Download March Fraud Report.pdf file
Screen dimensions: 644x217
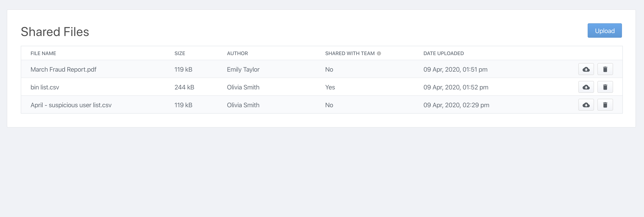[586, 69]
